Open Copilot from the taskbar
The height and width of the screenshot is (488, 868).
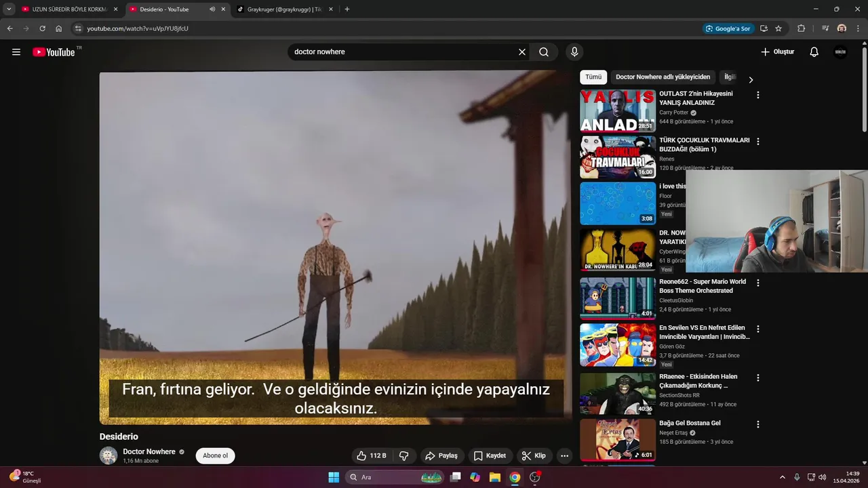475,477
